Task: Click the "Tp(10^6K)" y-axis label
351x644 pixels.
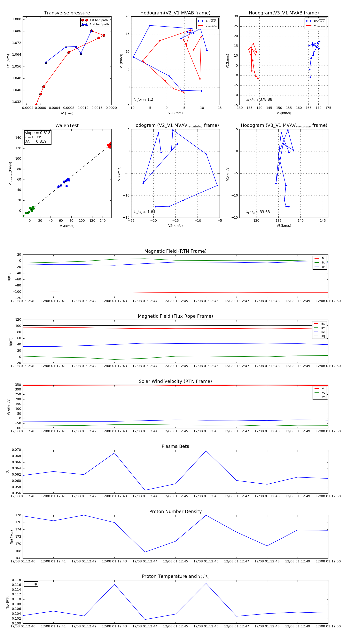Action: (8, 602)
